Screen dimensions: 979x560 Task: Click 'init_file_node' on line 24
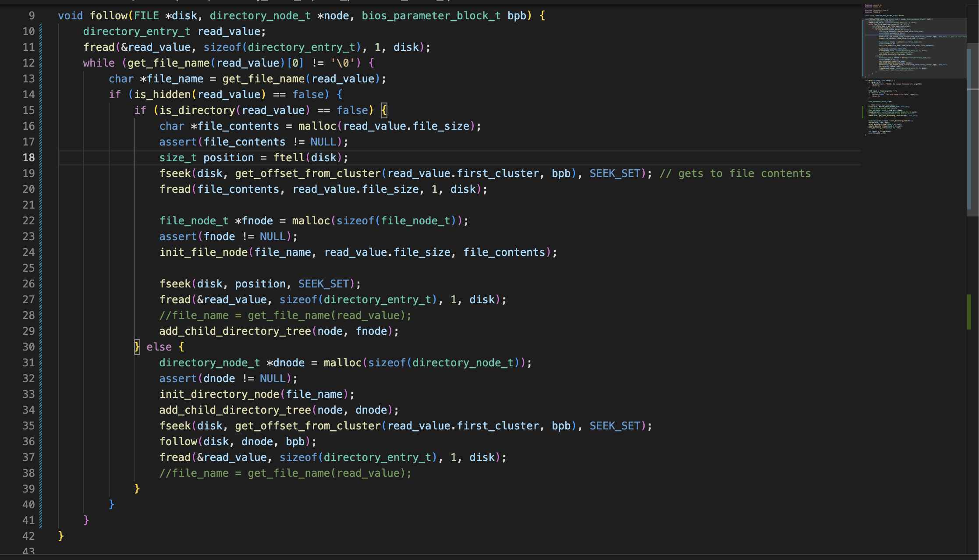204,252
